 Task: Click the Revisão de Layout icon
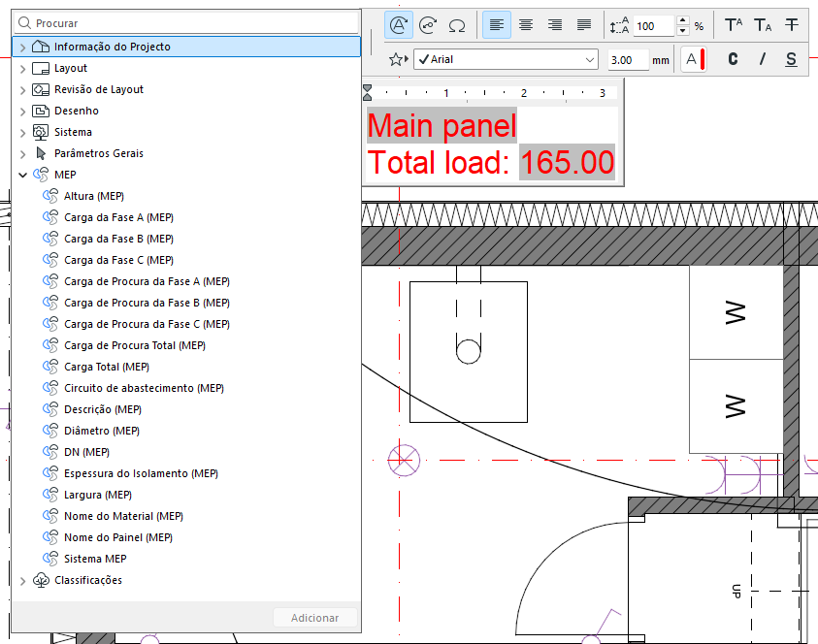click(41, 89)
